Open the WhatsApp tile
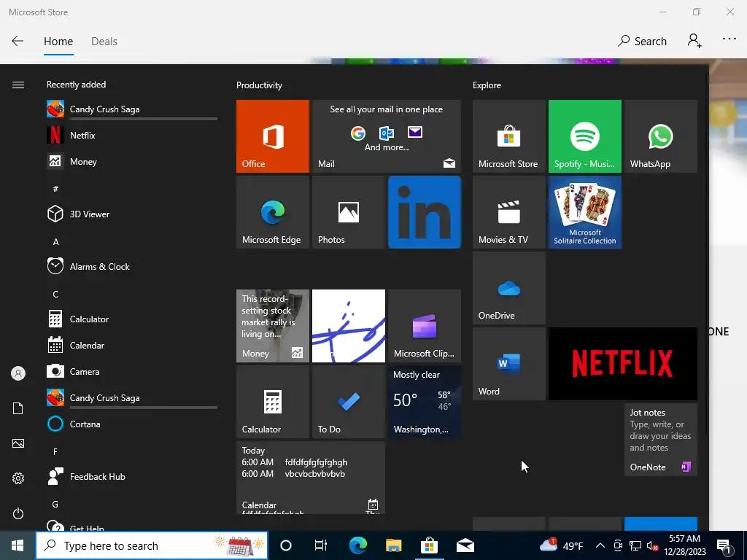Image resolution: width=747 pixels, height=560 pixels. point(661,136)
